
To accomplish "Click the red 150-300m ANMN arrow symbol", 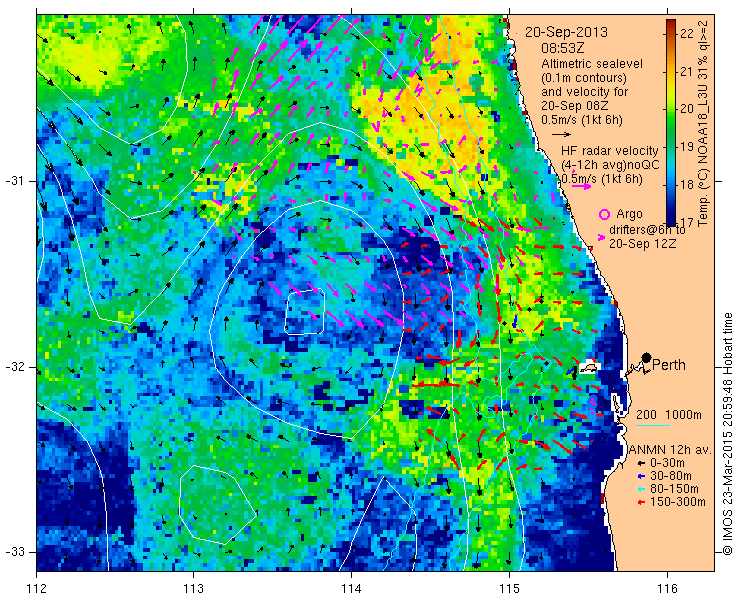I will [640, 502].
